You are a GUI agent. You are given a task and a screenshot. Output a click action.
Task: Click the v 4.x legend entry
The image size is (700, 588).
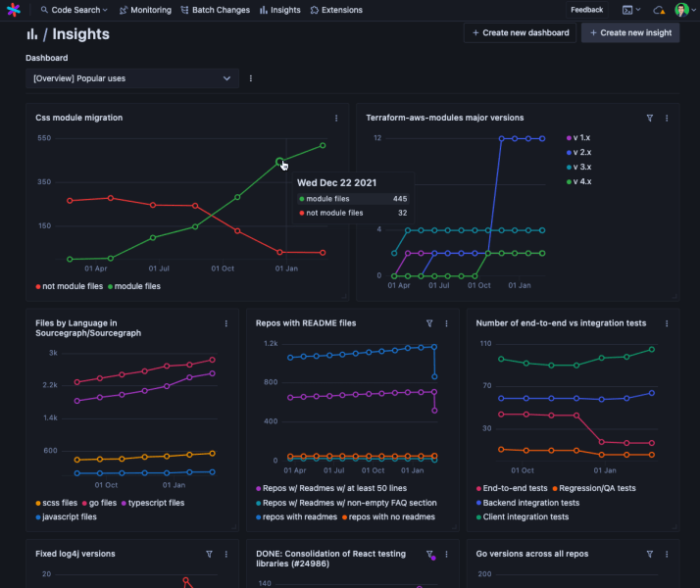578,181
